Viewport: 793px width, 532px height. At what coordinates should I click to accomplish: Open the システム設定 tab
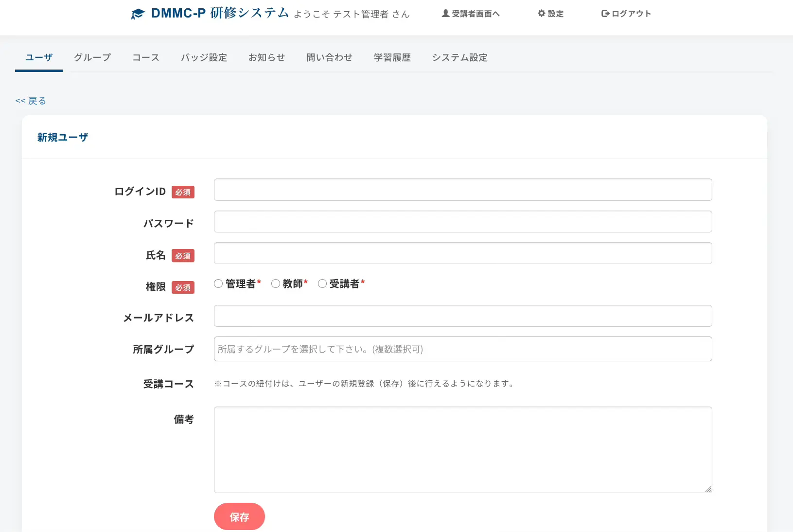pyautogui.click(x=459, y=57)
